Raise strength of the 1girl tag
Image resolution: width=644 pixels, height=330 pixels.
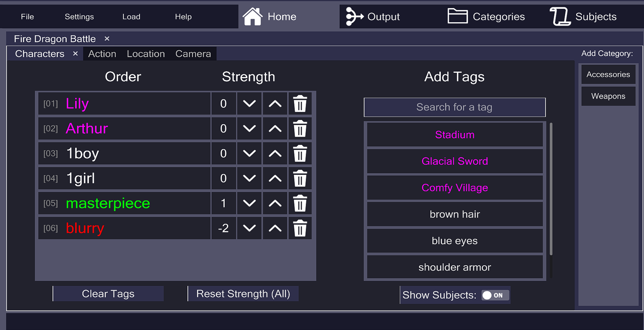[x=275, y=178]
